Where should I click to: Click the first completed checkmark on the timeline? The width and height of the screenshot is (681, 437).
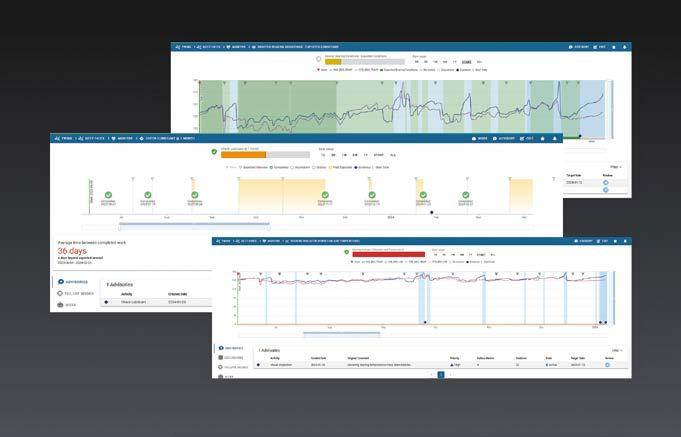coord(108,195)
